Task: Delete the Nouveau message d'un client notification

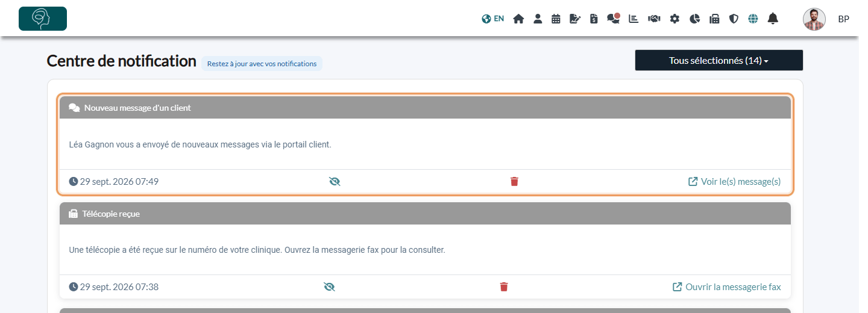Action: (514, 181)
